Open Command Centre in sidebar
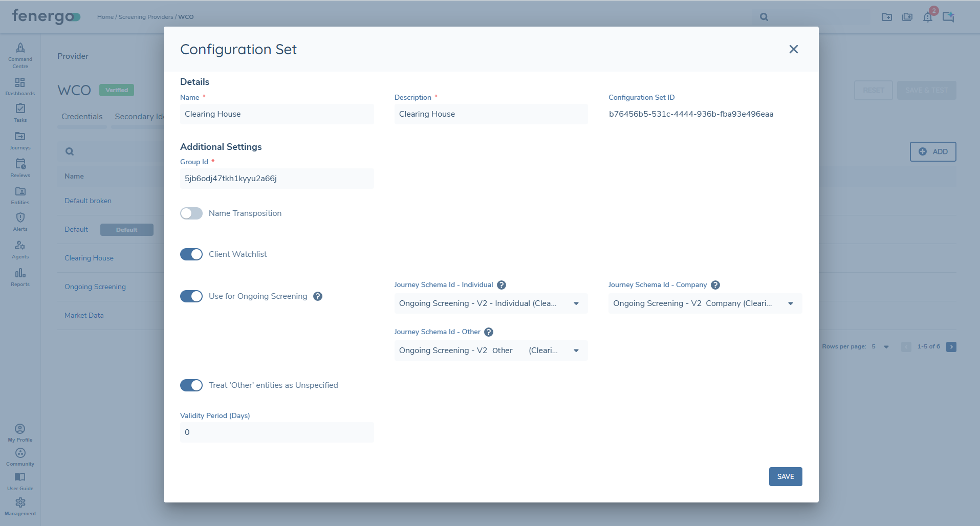Screen dimensions: 980x526 pos(20,55)
